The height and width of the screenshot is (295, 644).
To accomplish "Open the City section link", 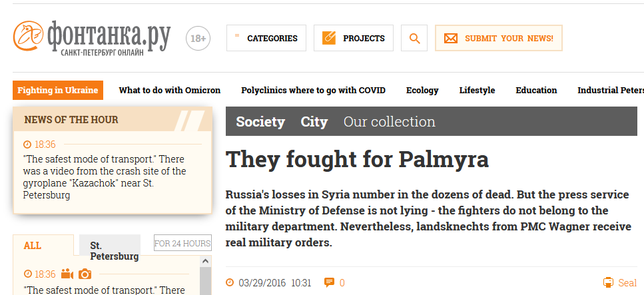I will [x=314, y=122].
